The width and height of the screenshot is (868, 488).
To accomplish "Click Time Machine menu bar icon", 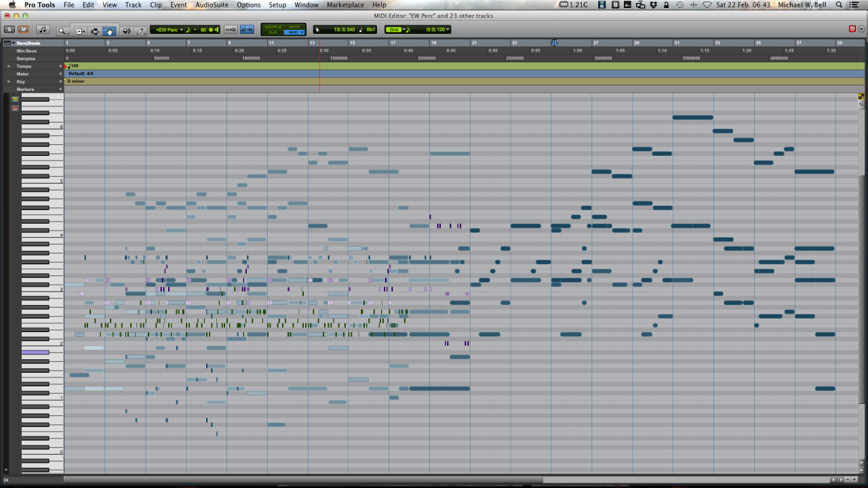I will 680,5.
